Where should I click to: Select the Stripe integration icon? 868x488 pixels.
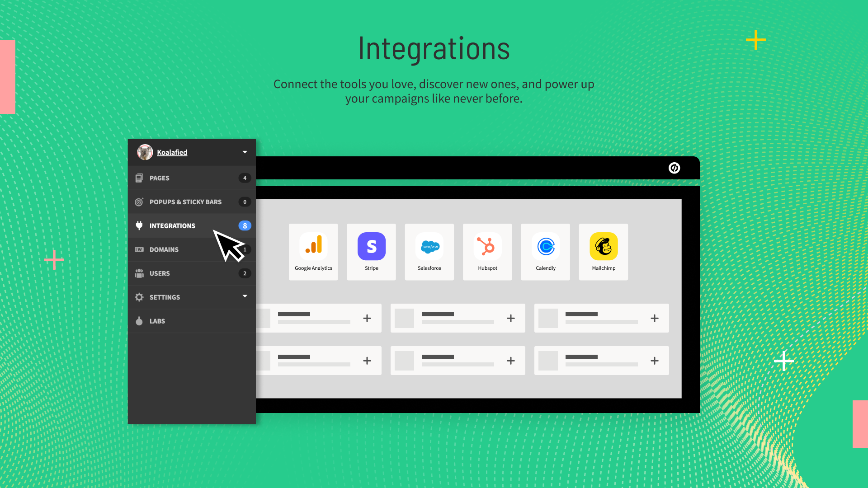point(372,245)
